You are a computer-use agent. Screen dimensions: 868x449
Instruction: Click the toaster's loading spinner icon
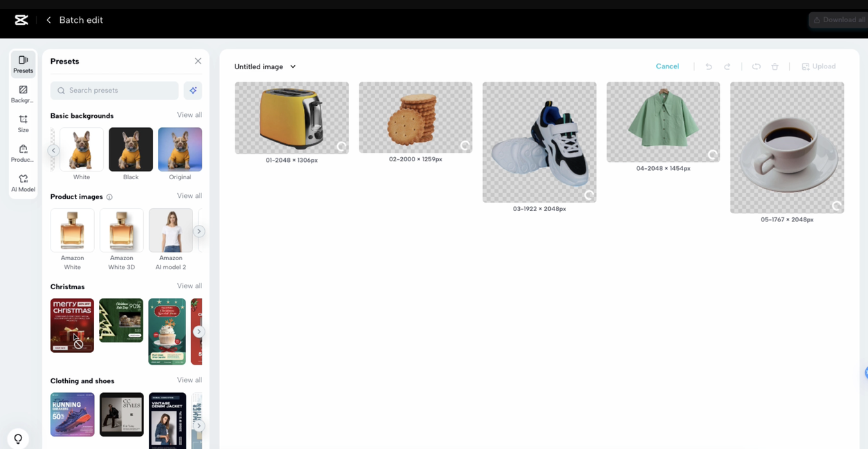pyautogui.click(x=341, y=147)
